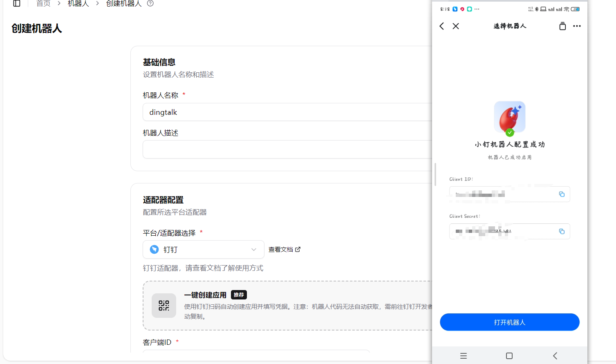Viewport: 616px width, 364px height.
Task: Tap the lobster robot avatar image
Action: pyautogui.click(x=510, y=117)
